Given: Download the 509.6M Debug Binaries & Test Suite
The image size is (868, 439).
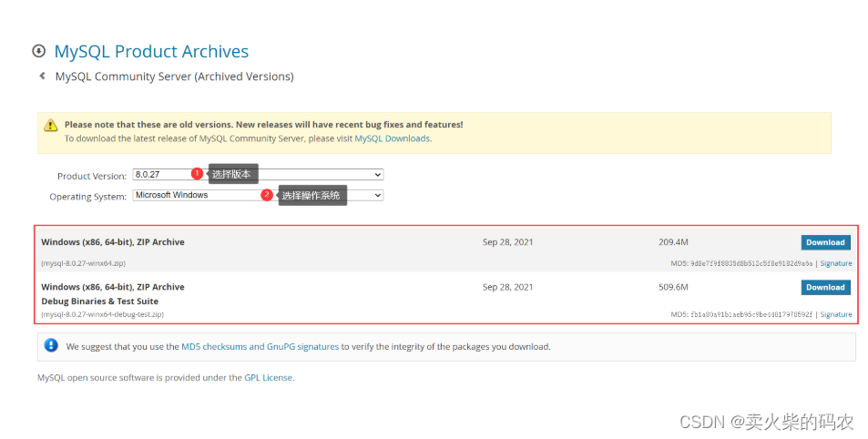Looking at the screenshot, I should pyautogui.click(x=825, y=287).
